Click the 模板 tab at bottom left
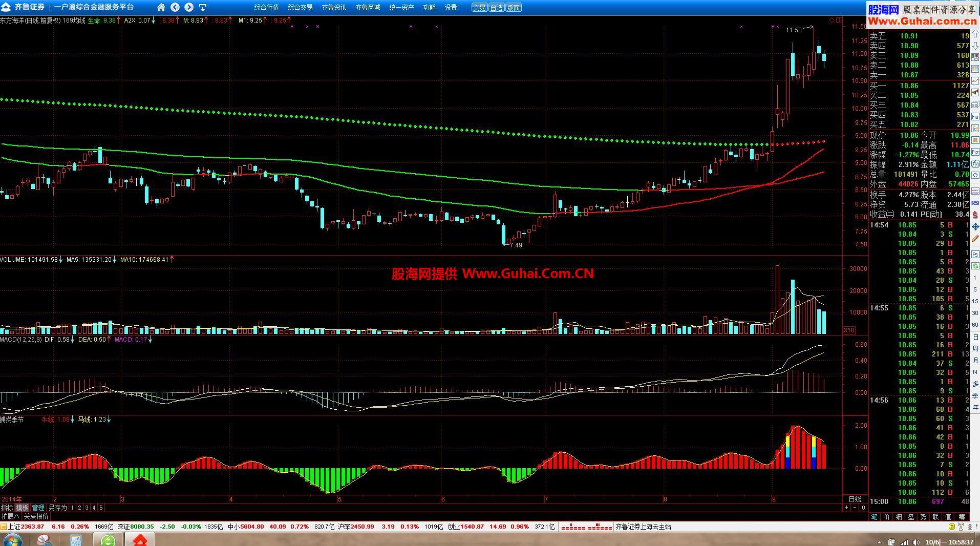This screenshot has height=546, width=980. [x=22, y=508]
